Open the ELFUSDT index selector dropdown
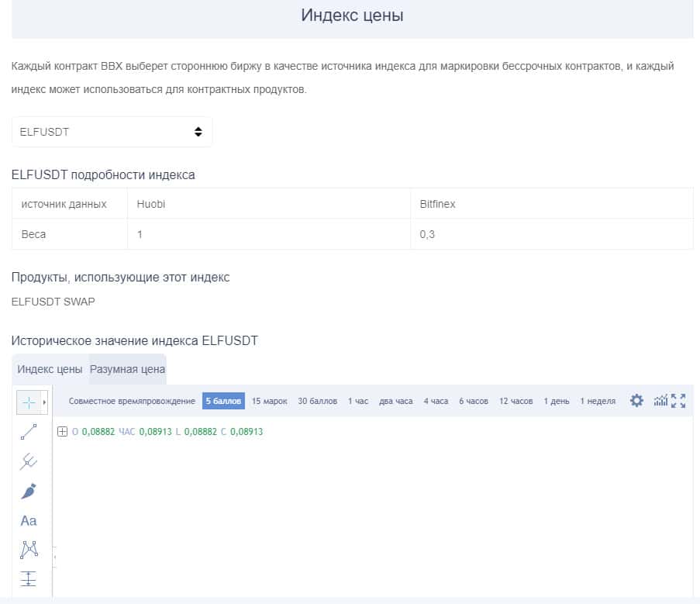This screenshot has height=604, width=700. pyautogui.click(x=112, y=132)
